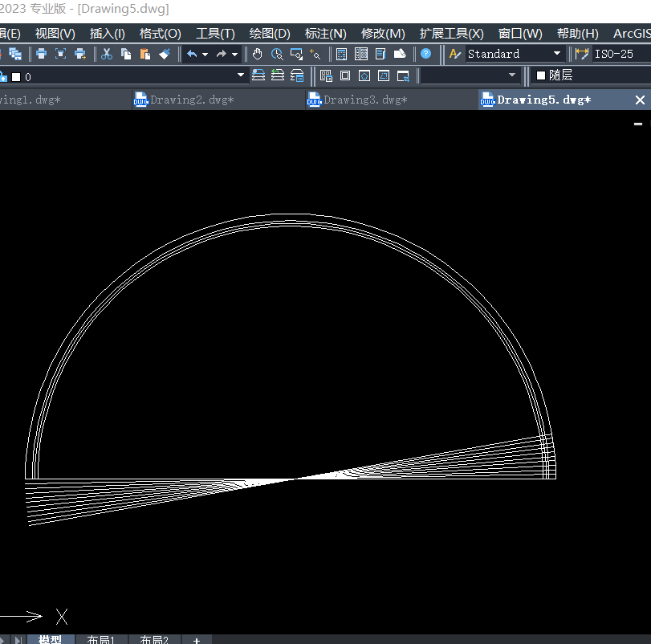651x644 pixels.
Task: Click the Save All icon in toolbar
Action: 15,54
